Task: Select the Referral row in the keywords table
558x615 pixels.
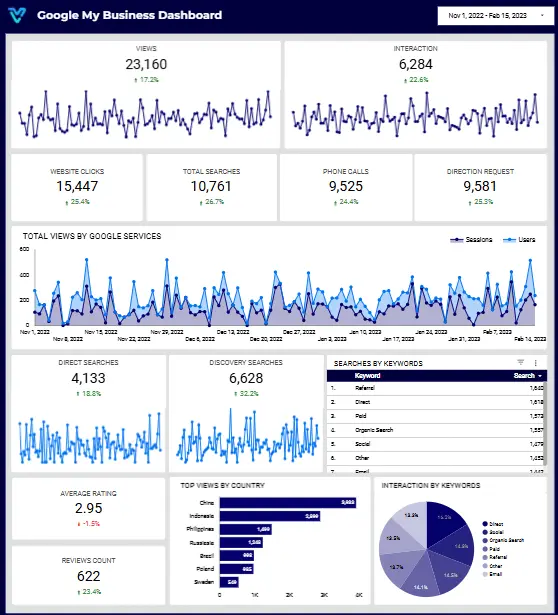Action: pos(435,388)
